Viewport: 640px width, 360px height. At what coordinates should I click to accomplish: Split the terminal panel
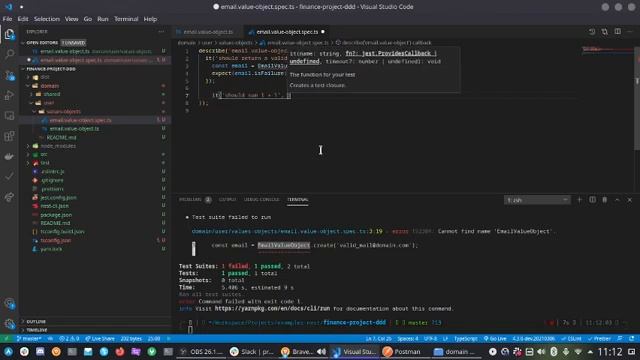click(592, 200)
